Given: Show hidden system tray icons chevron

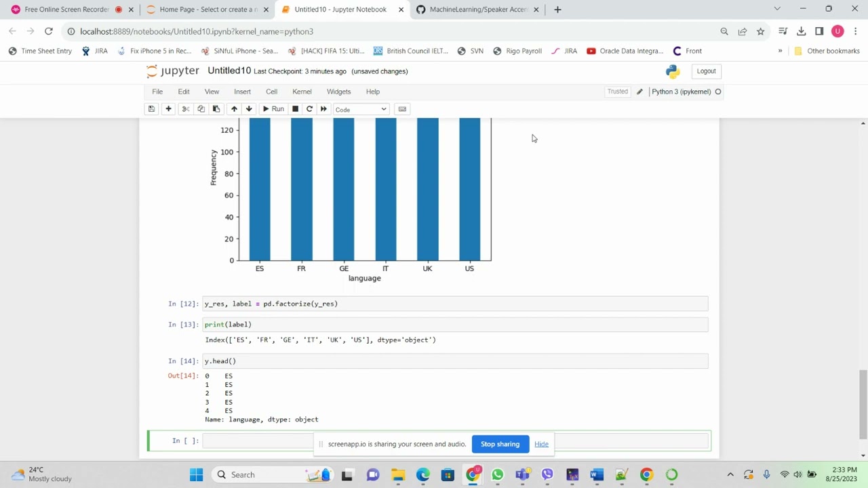Looking at the screenshot, I should click(730, 474).
